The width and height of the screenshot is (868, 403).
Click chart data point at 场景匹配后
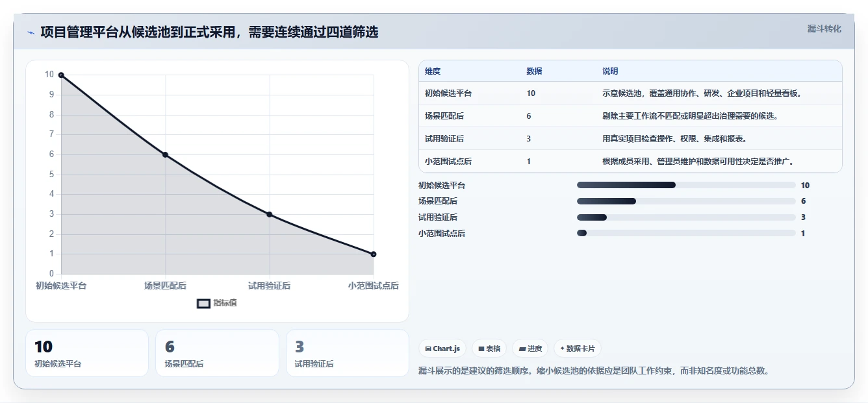pyautogui.click(x=165, y=154)
